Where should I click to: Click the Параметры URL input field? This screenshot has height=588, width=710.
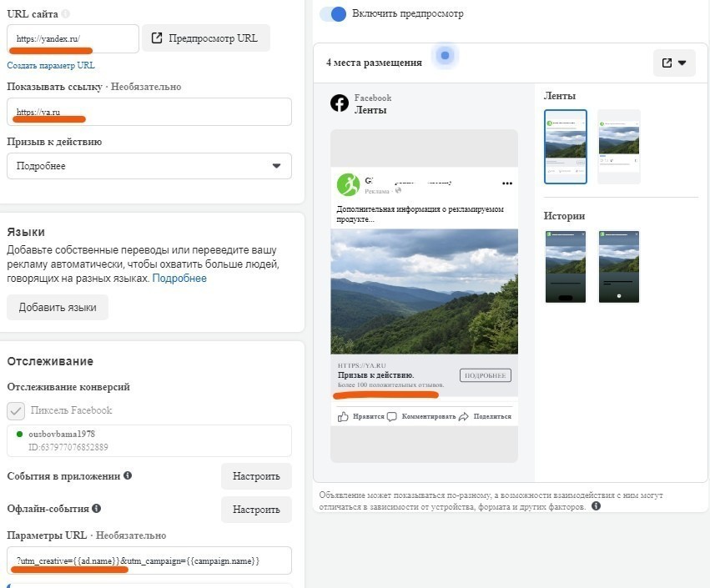tap(149, 560)
